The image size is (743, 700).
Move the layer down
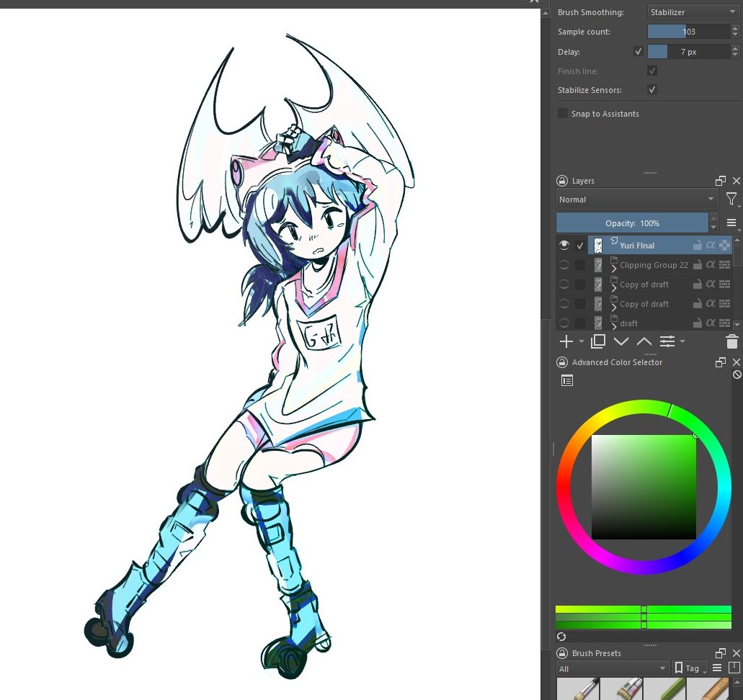(620, 341)
